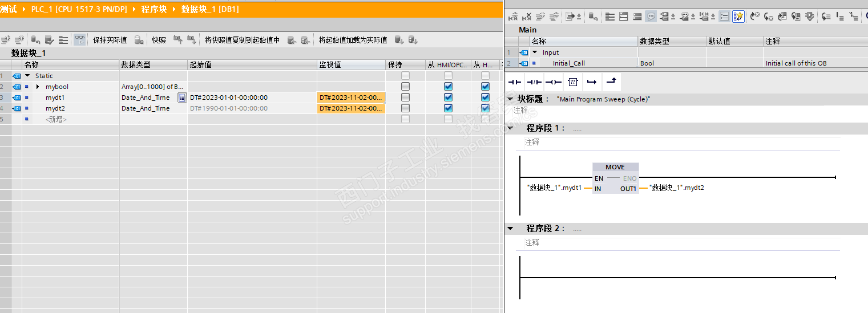Viewport: 868px width, 313px height.
Task: Click second icon after 将快照值复制到起始值中
Action: point(306,40)
